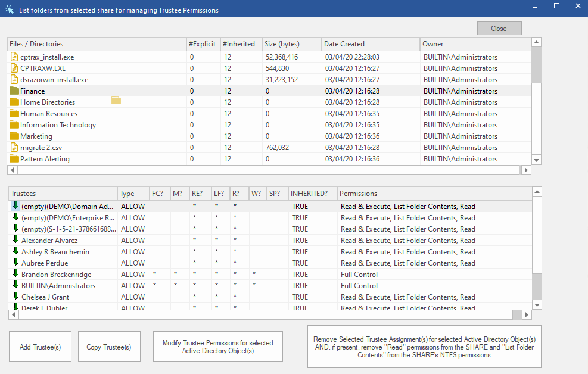588x374 pixels.
Task: Click the migrate 2.csv file icon
Action: [13, 147]
